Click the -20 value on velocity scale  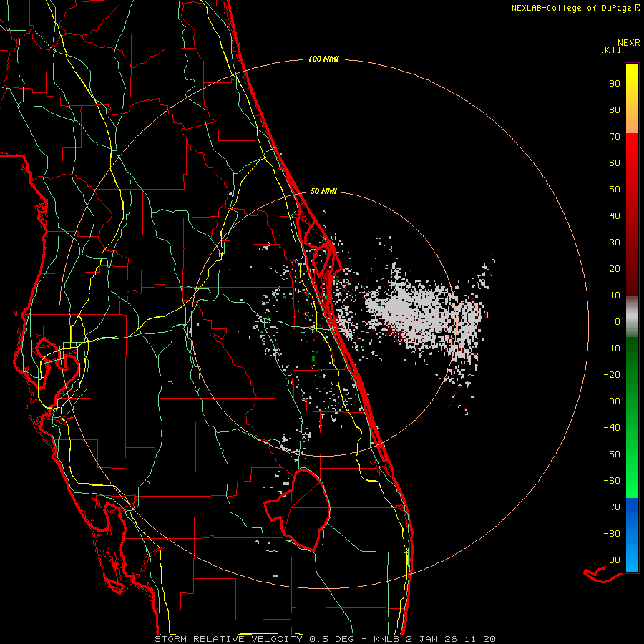point(612,375)
